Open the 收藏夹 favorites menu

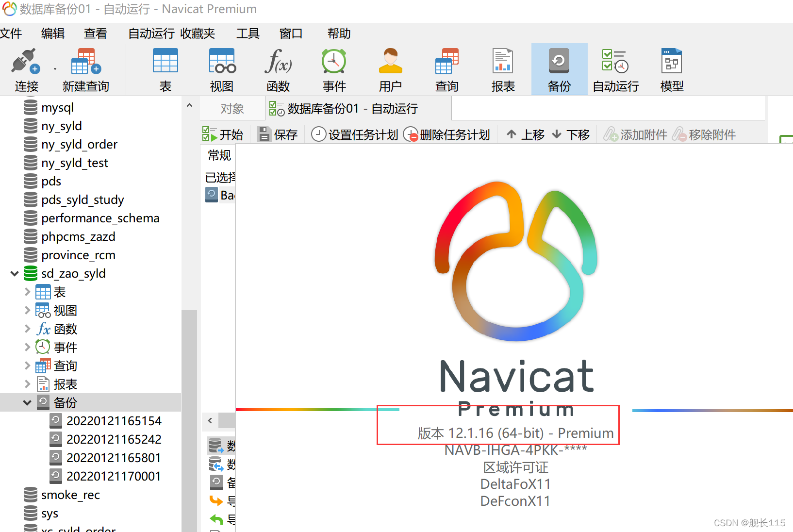[x=198, y=33]
